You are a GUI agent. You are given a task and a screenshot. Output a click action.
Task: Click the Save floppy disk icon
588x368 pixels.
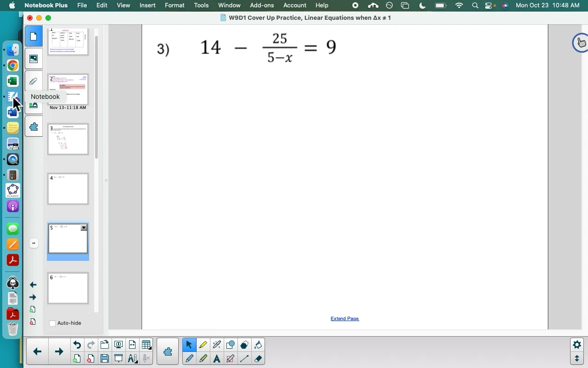tap(105, 359)
